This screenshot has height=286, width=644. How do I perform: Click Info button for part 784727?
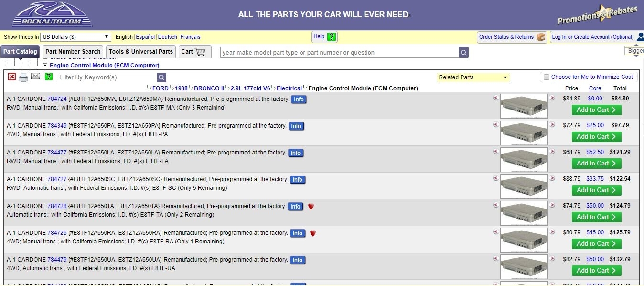coord(298,180)
